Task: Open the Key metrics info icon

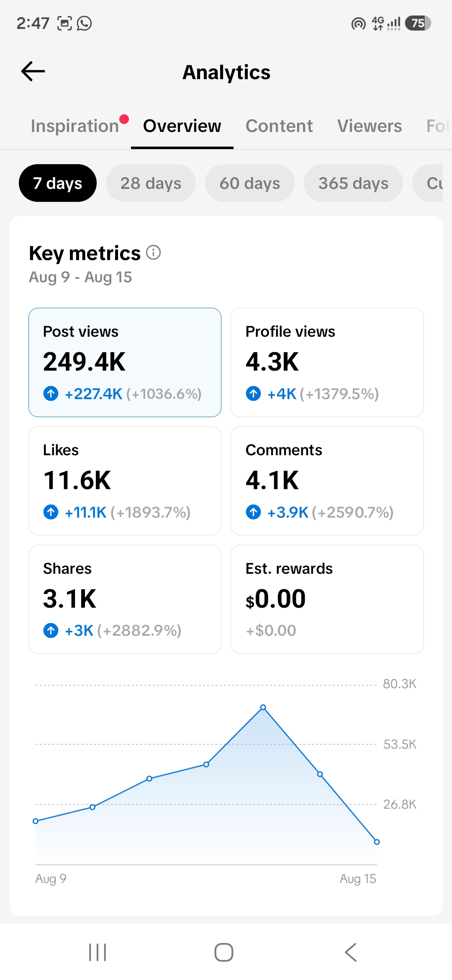Action: 154,253
